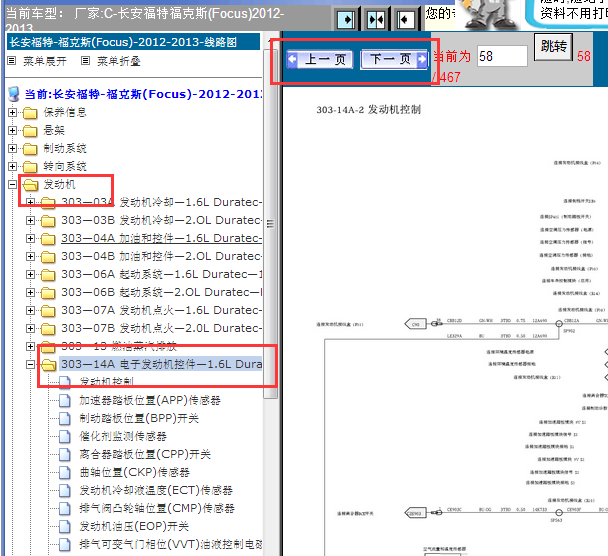The height and width of the screenshot is (556, 608).
Task: Open the 悬架 folder icon
Action: click(x=30, y=131)
